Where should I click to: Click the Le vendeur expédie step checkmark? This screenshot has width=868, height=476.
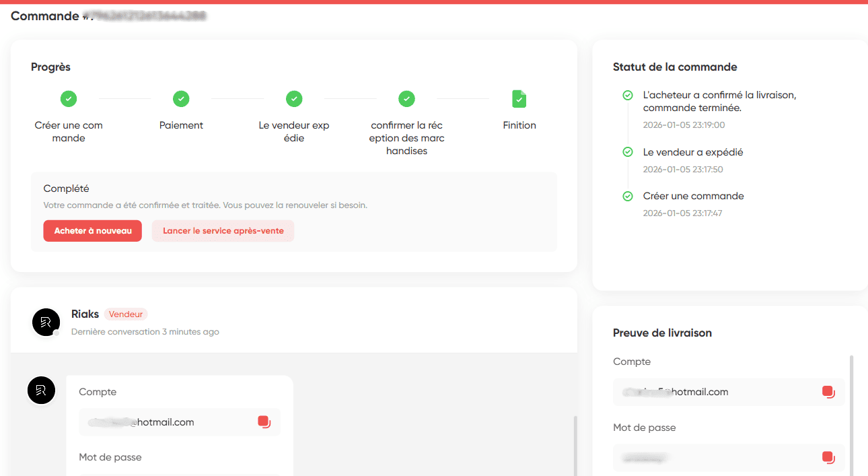[x=294, y=99]
